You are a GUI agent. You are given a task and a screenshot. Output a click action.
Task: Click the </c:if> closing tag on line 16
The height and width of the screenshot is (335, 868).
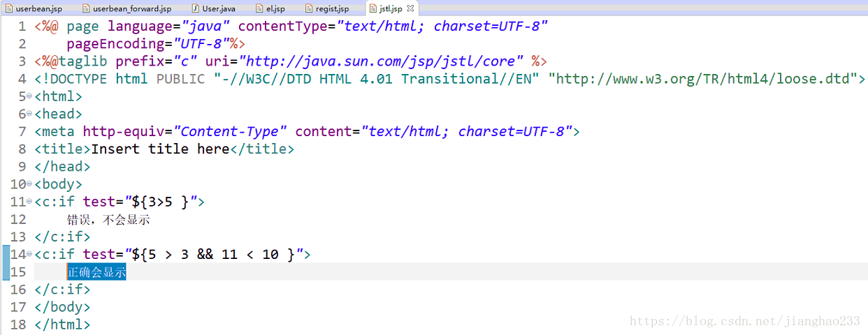coord(63,290)
